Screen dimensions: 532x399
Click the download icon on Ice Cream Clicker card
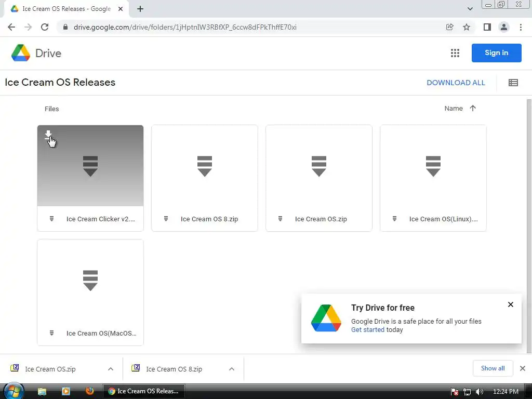48,135
